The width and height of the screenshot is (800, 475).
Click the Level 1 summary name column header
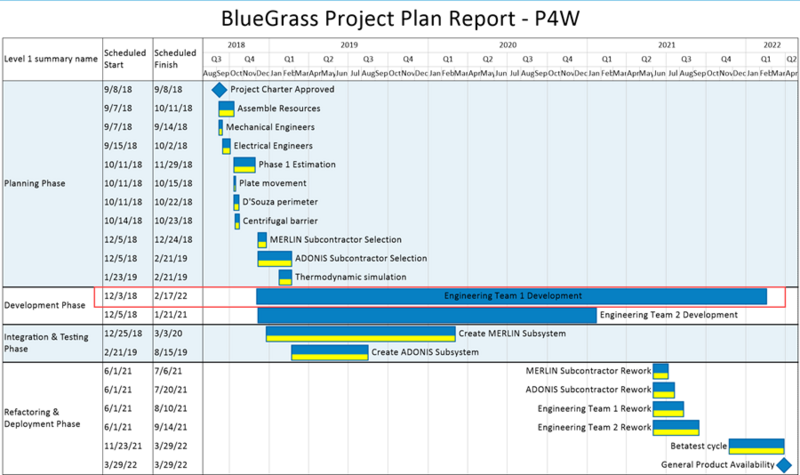pyautogui.click(x=51, y=59)
